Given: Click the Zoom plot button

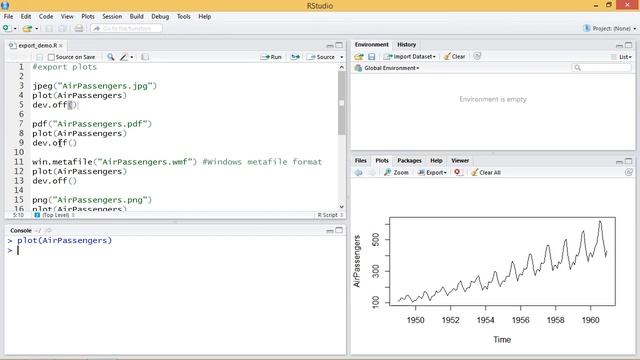Looking at the screenshot, I should [x=396, y=173].
